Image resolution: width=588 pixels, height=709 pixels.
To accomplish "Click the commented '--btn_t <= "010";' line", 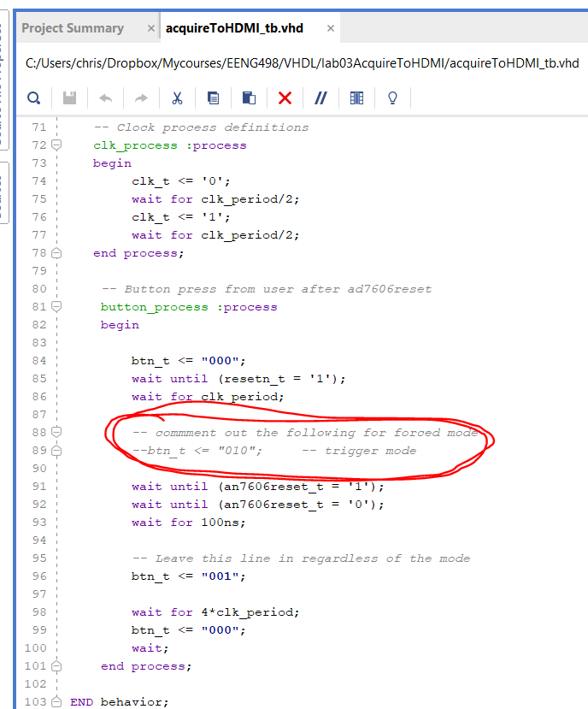I will point(197,451).
